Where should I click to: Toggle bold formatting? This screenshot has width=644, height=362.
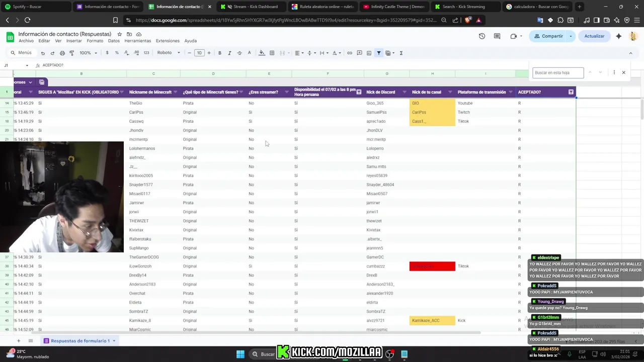coord(220,53)
